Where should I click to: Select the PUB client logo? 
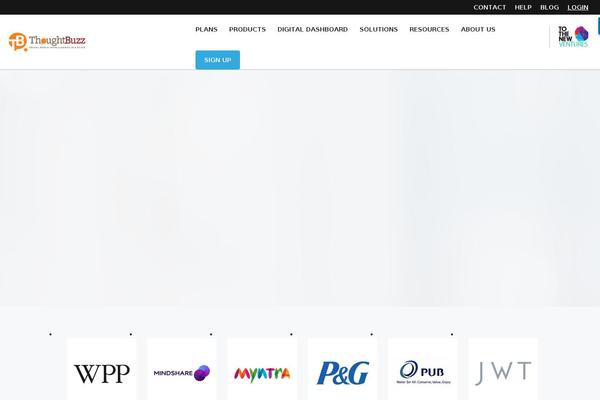point(423,371)
